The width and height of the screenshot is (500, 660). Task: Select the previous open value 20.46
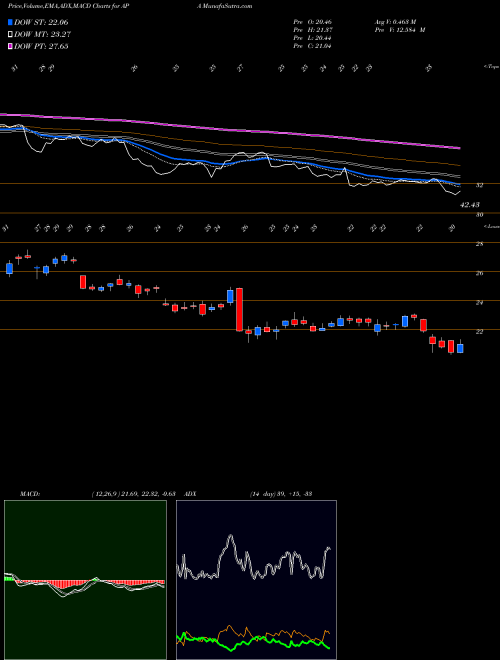click(322, 21)
